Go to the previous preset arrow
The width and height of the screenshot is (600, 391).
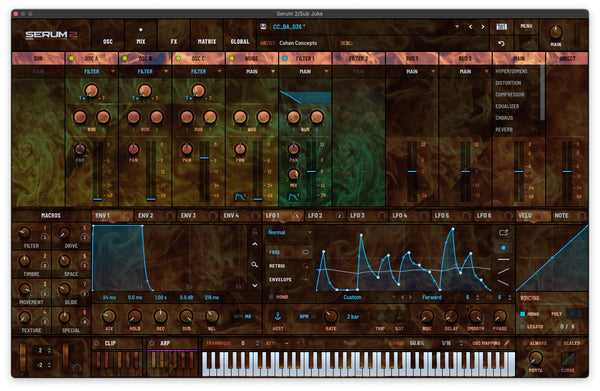(x=470, y=27)
